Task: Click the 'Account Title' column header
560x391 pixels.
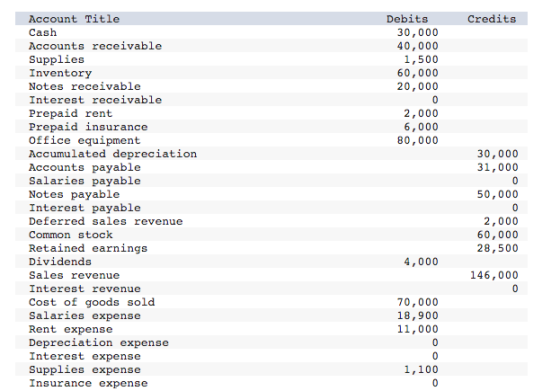Action: [74, 19]
